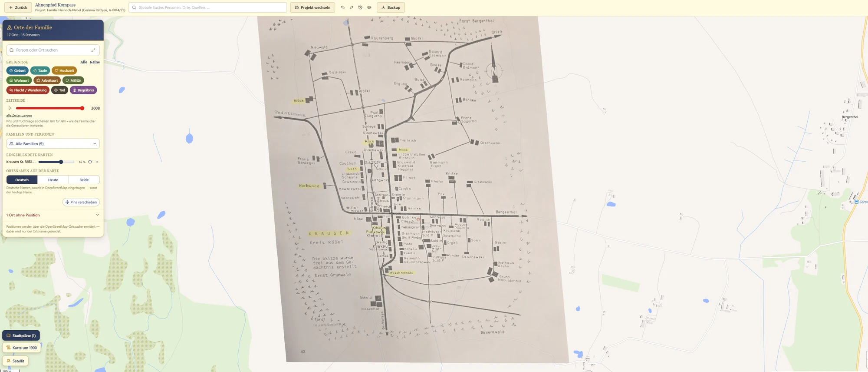Toggle the Tod event filter
The width and height of the screenshot is (868, 372).
[x=60, y=90]
